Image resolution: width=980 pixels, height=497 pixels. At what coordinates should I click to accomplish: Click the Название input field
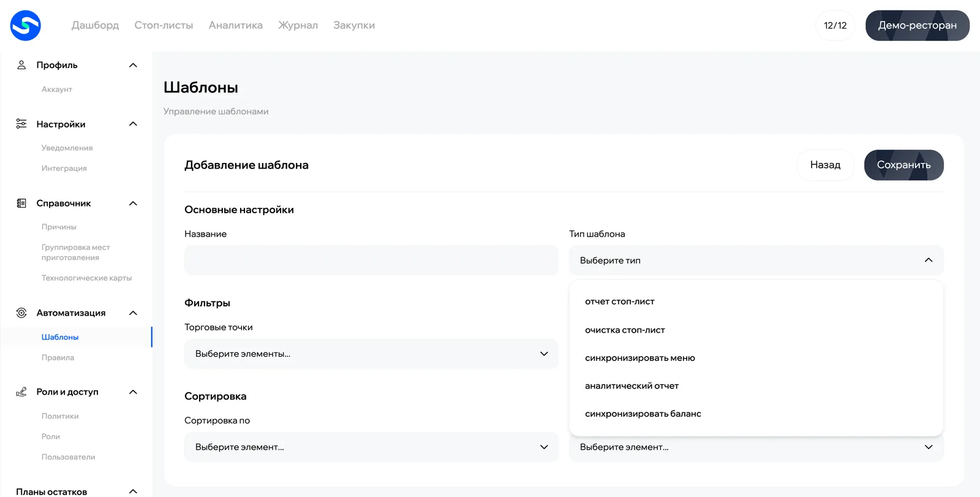pyautogui.click(x=371, y=260)
